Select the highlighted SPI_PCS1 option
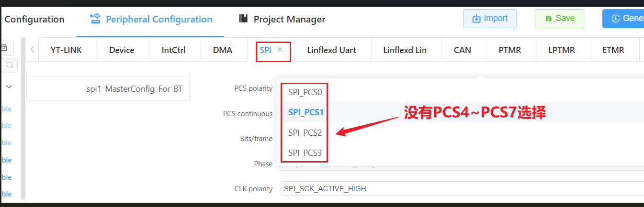The height and width of the screenshot is (207, 644). point(306,112)
